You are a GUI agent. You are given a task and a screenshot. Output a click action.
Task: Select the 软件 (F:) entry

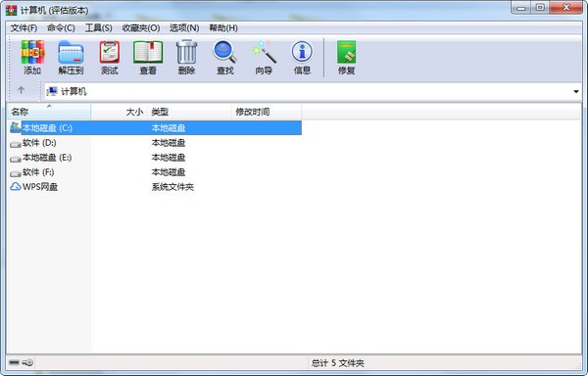[x=38, y=172]
